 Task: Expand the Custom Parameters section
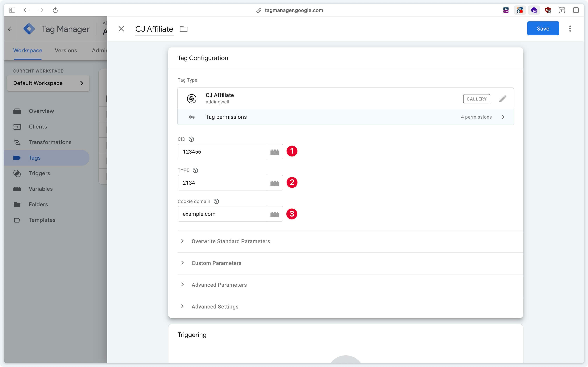[x=350, y=263]
